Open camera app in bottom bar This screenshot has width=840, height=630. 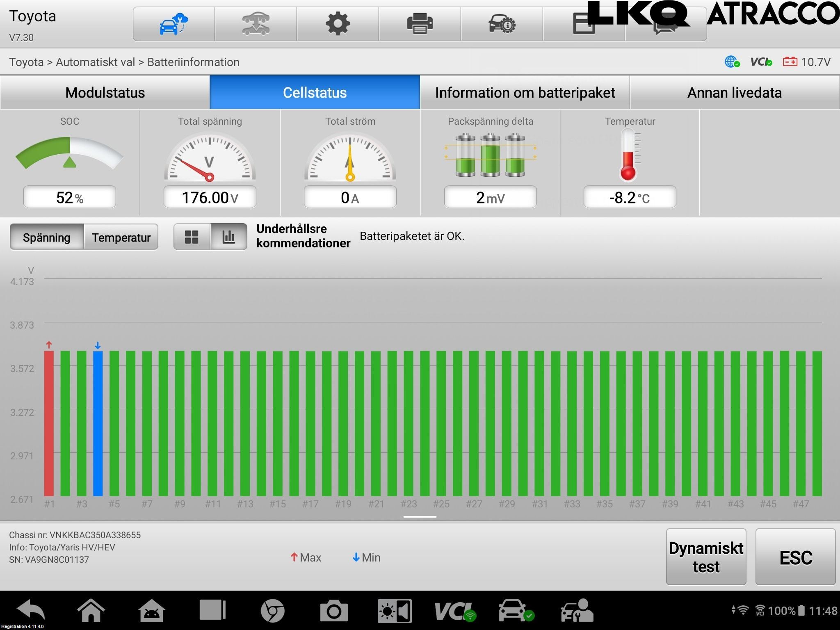point(333,611)
